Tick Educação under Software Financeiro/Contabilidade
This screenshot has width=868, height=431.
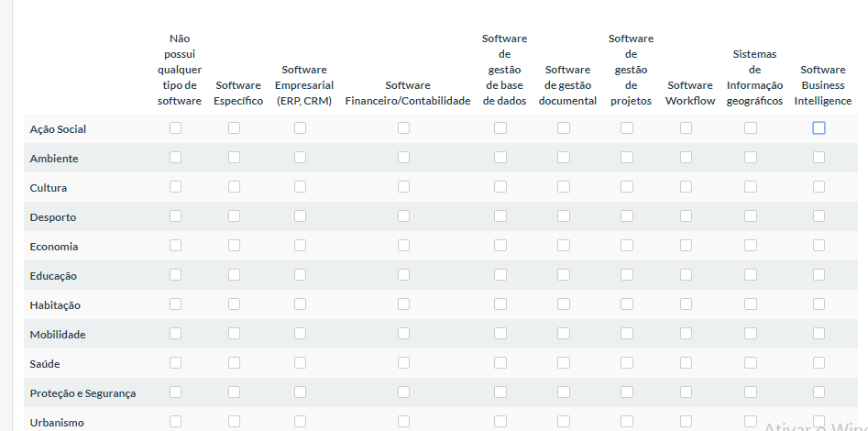(x=403, y=275)
